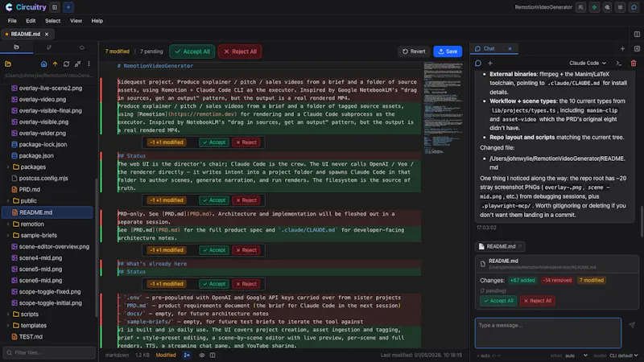Toggle the sidebar panel icon beside Circuitry logo
644x362 pixels.
pos(55,7)
